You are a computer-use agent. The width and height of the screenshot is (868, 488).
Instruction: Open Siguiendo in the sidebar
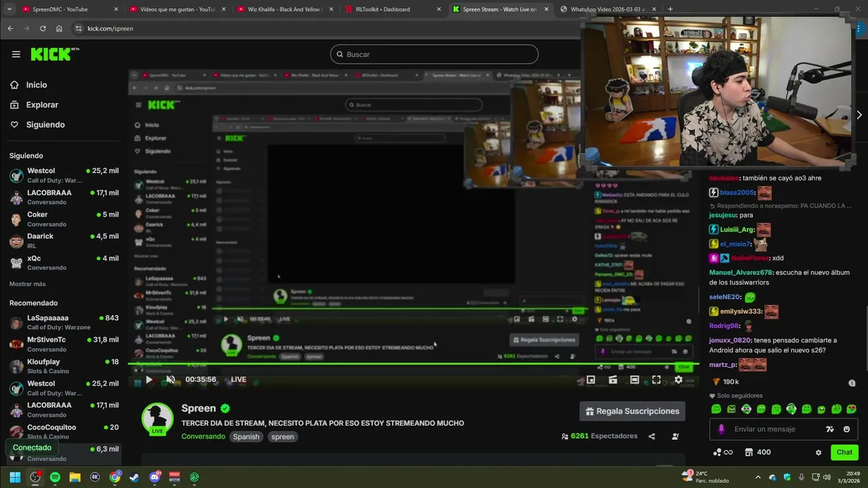pos(37,125)
